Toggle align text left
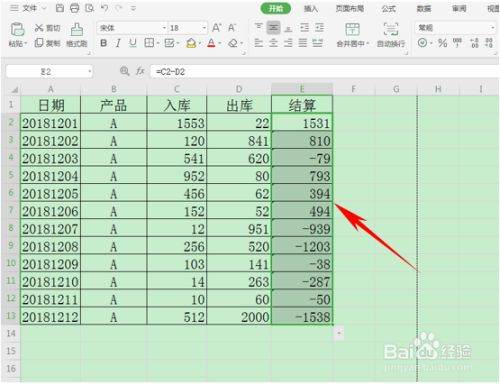500x385 pixels. tap(258, 43)
